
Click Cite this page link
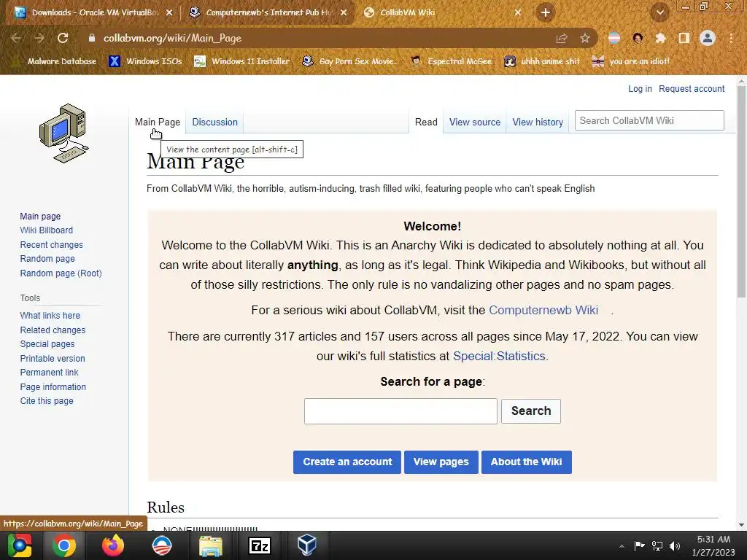point(47,401)
